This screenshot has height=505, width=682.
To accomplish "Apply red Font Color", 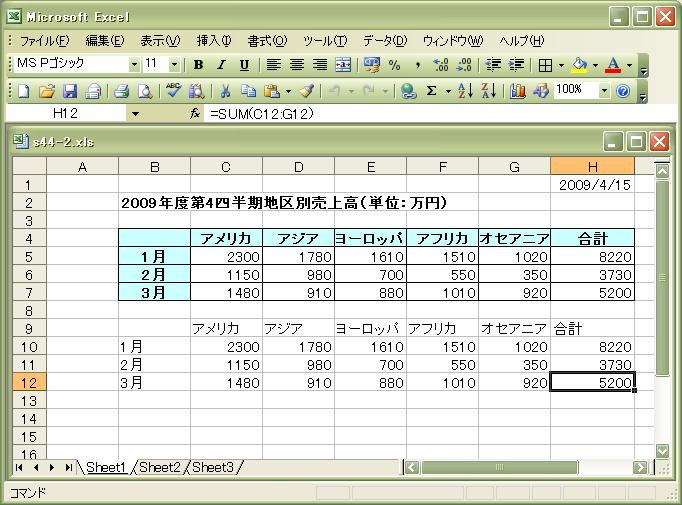I will [613, 65].
